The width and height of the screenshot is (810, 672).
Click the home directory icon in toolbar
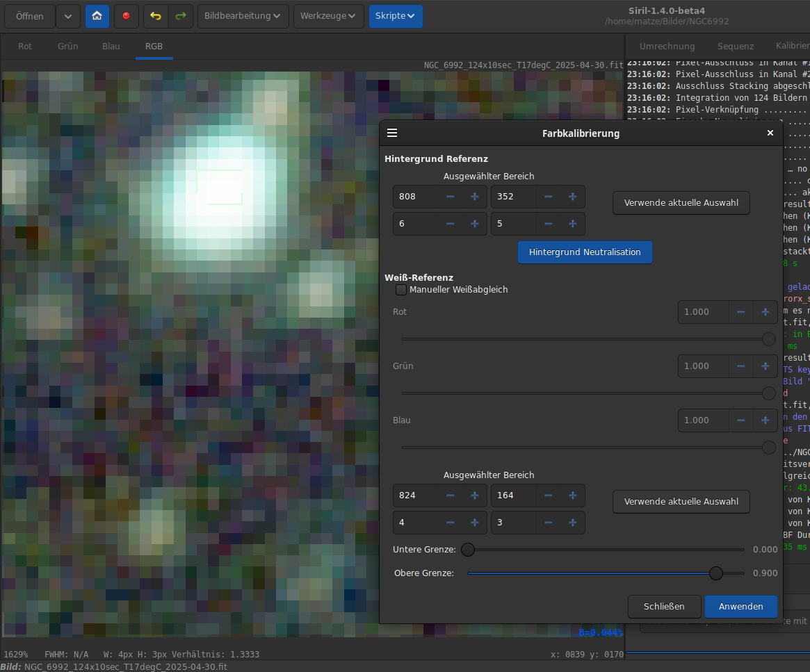pos(97,16)
